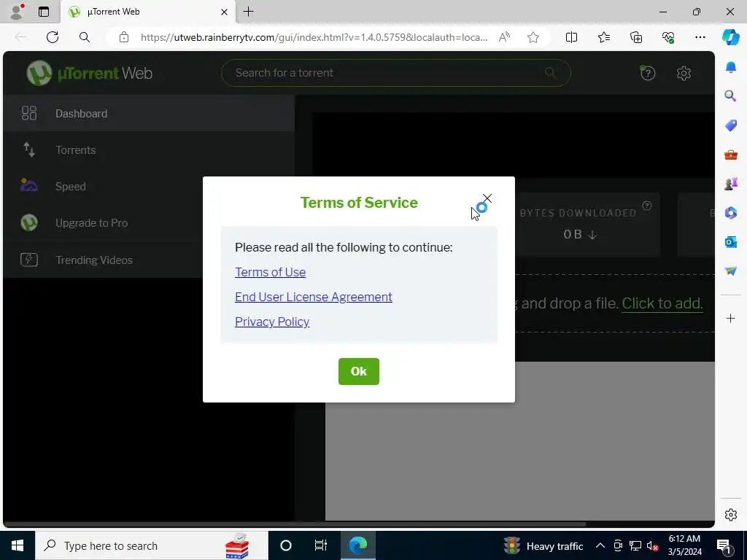Open µTorrent settings gear icon
The image size is (747, 560).
tap(684, 73)
